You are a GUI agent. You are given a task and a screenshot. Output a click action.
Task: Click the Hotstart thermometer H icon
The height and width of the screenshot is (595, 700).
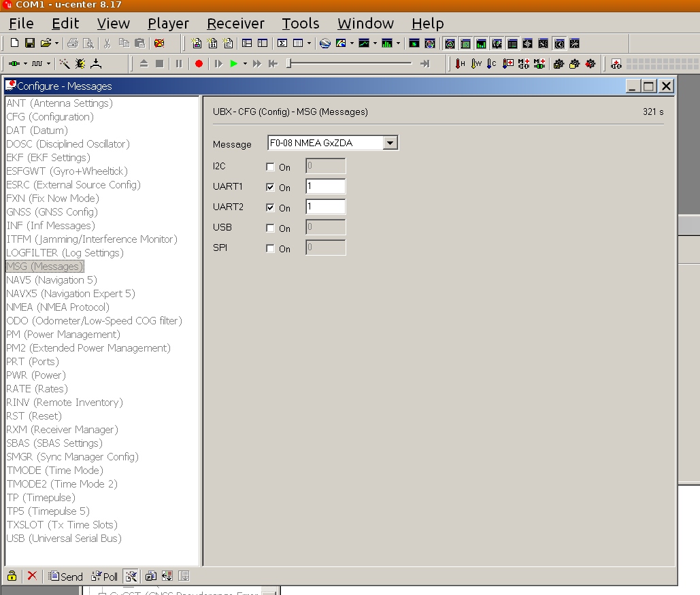(461, 64)
